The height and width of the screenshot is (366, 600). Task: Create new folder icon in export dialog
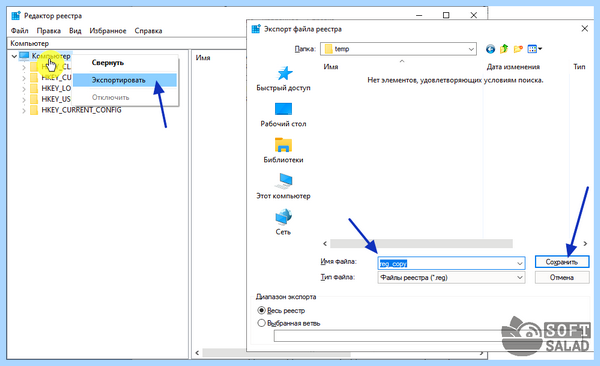(x=518, y=49)
